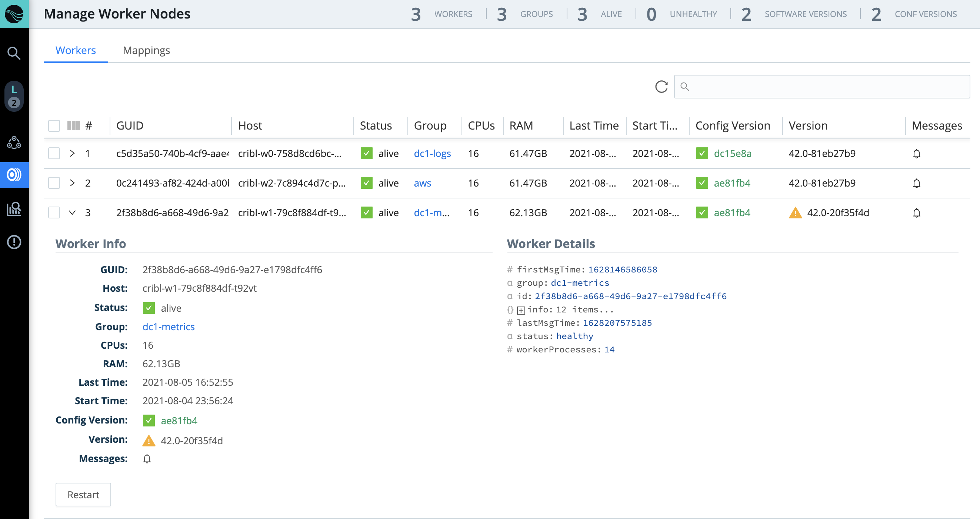Image resolution: width=980 pixels, height=519 pixels.
Task: Sort by the Last Time column header
Action: pos(594,125)
